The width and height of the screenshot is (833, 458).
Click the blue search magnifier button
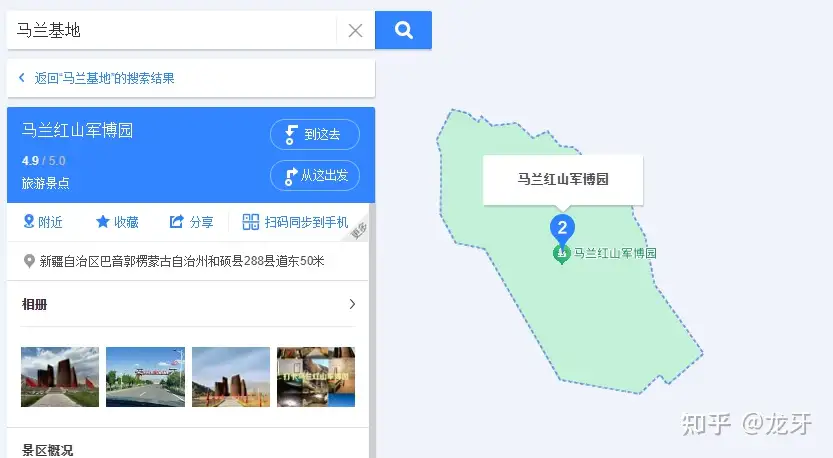(403, 30)
